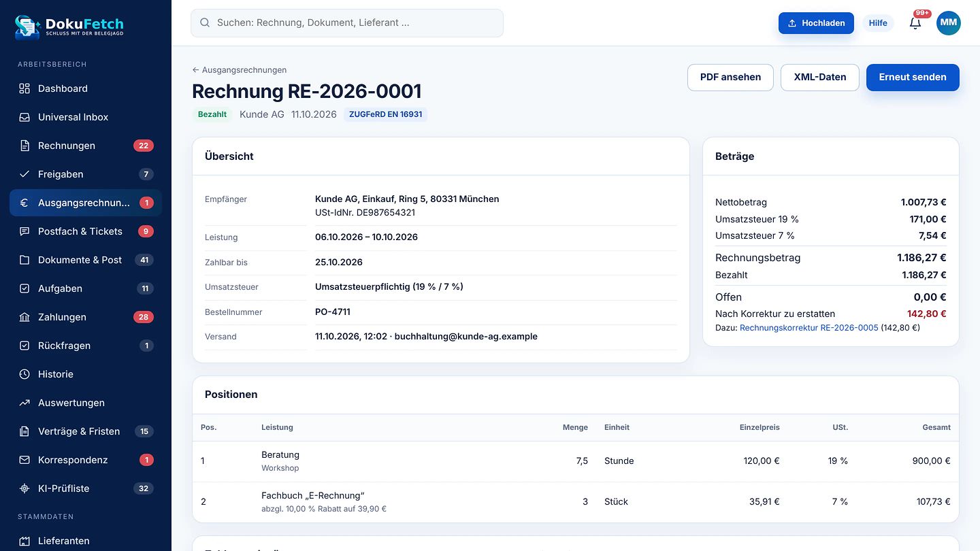Click the 107,73 € total cell
Viewport: 980px width, 551px height.
click(x=933, y=501)
